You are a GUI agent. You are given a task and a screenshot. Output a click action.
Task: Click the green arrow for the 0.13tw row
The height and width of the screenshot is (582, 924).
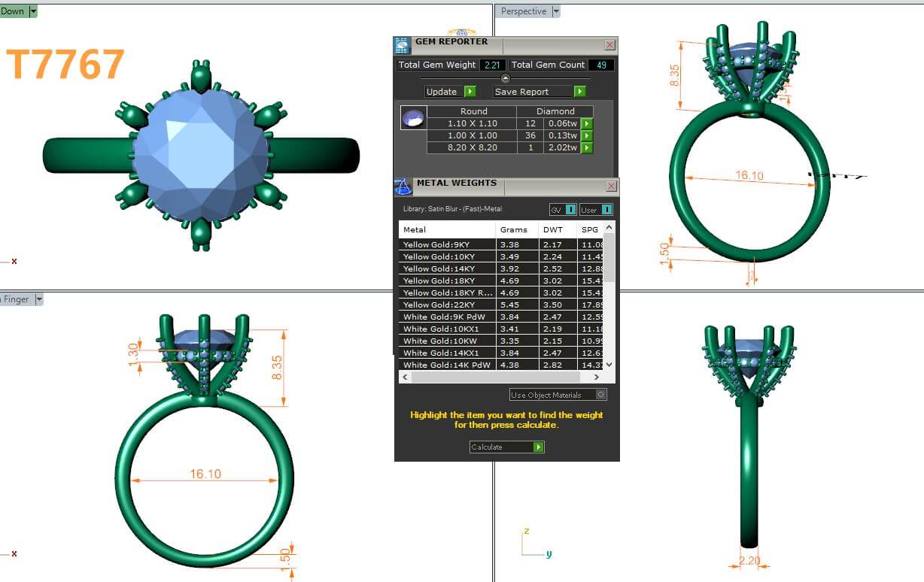pos(587,135)
